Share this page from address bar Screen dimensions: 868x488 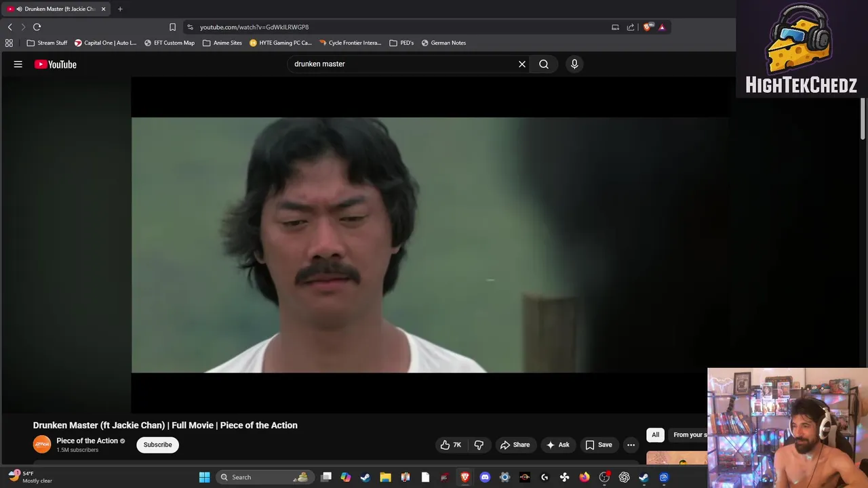(631, 27)
